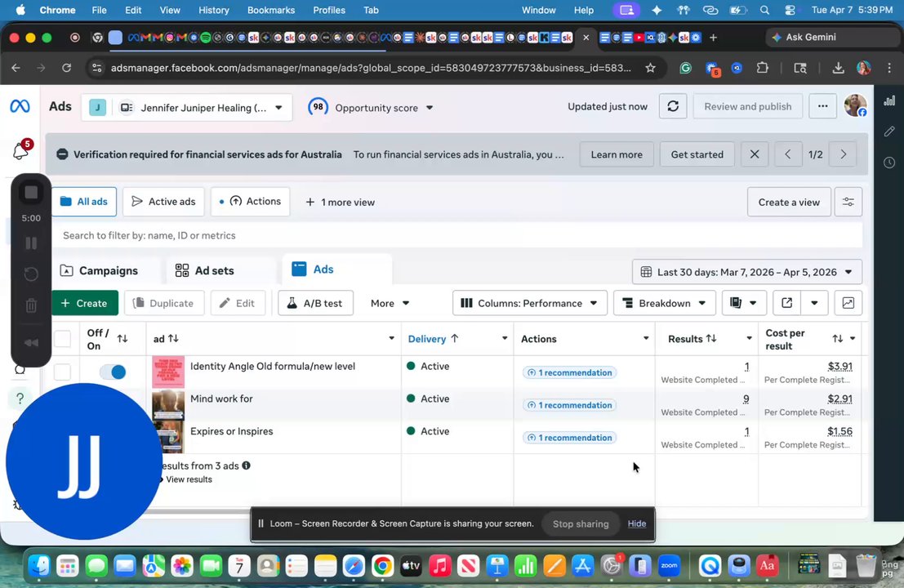Screen dimensions: 904x588
Task: Open the Actions column options arrow
Action: tap(646, 338)
